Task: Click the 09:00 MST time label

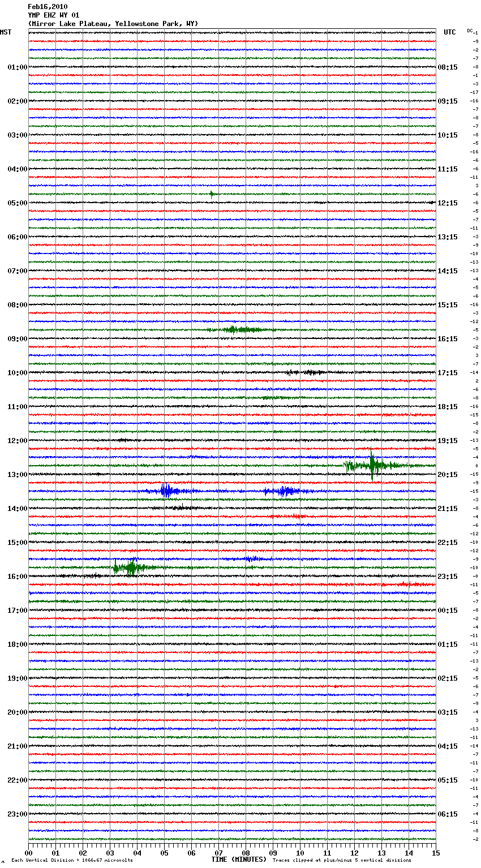Action: [x=18, y=339]
